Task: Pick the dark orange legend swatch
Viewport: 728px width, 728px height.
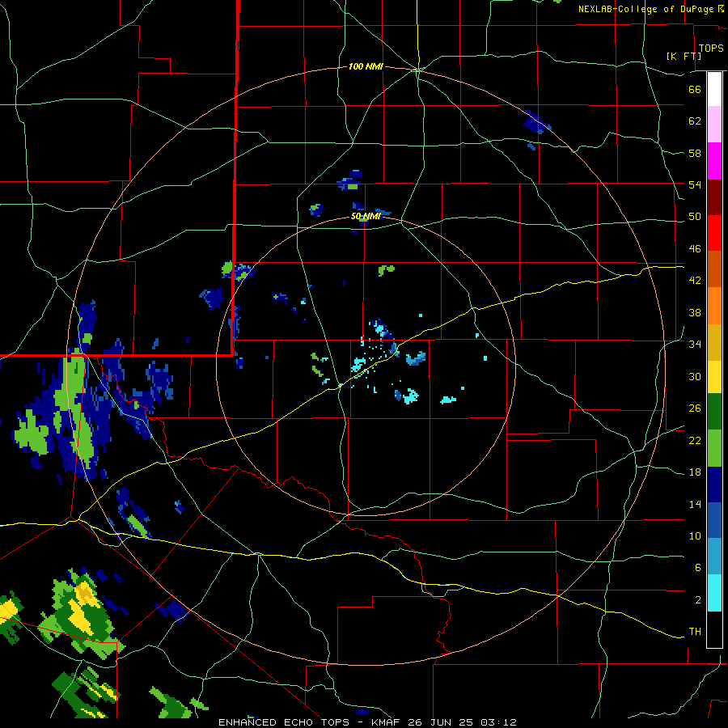Action: [x=714, y=269]
